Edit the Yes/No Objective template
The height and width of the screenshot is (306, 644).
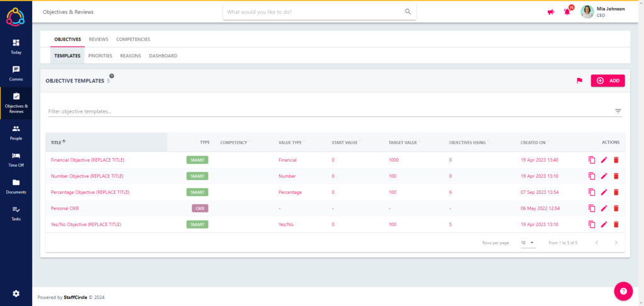[604, 224]
